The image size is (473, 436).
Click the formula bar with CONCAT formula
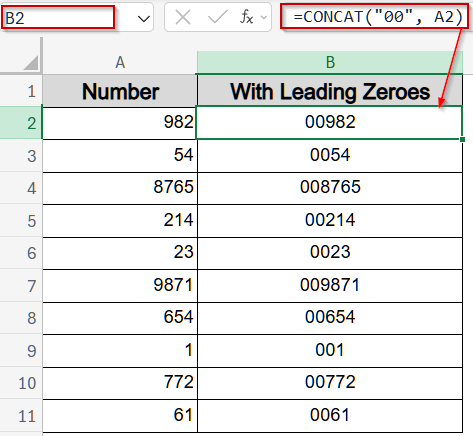pos(375,16)
